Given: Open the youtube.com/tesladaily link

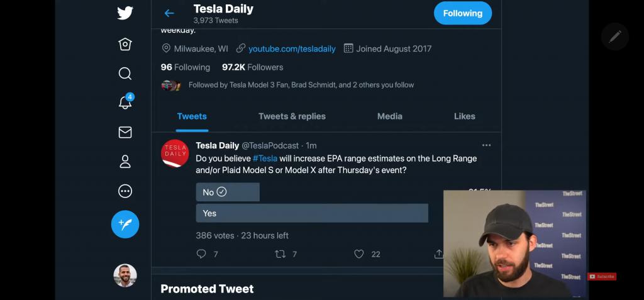Looking at the screenshot, I should point(292,48).
